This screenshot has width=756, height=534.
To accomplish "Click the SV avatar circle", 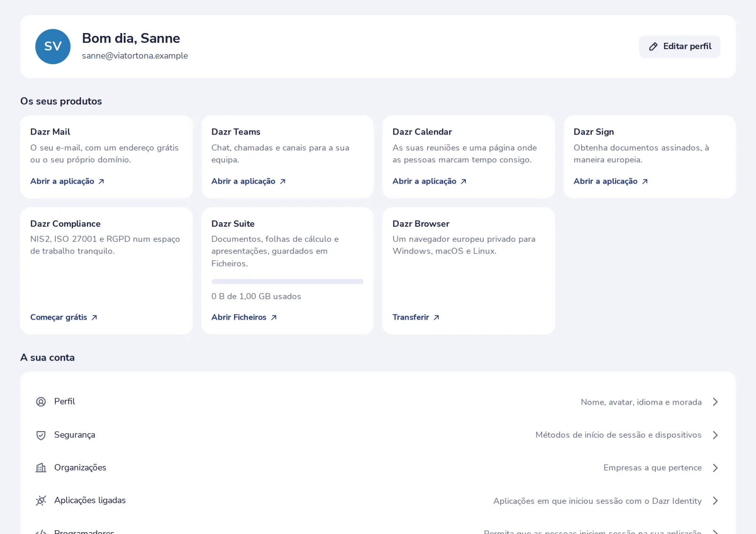I will [x=53, y=46].
